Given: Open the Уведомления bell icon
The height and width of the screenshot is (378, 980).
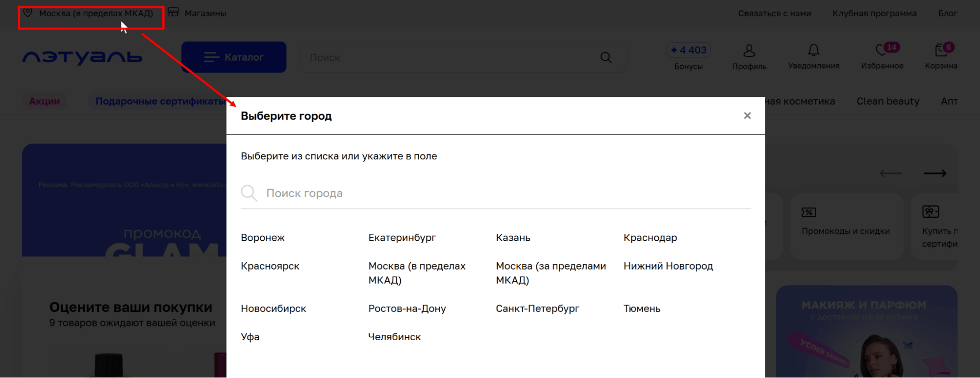Looking at the screenshot, I should pos(814,50).
